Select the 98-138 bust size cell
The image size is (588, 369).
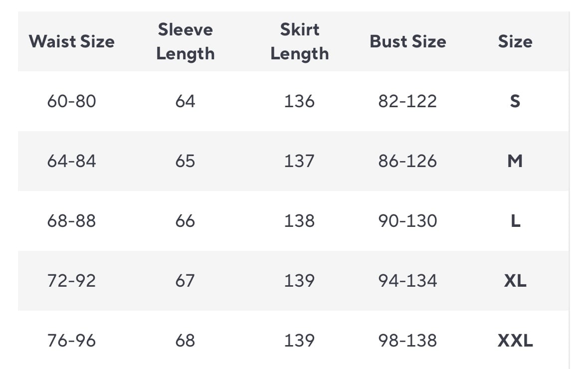407,341
